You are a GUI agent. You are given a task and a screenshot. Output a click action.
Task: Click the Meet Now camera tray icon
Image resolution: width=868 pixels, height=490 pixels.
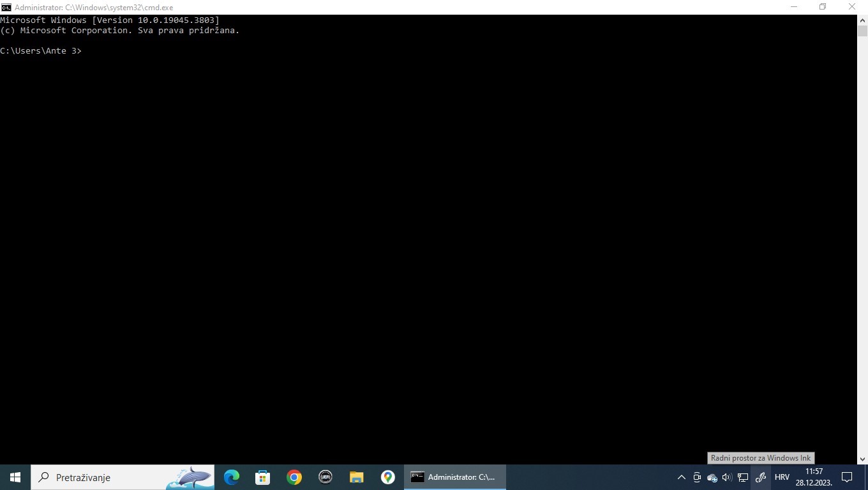click(x=697, y=477)
